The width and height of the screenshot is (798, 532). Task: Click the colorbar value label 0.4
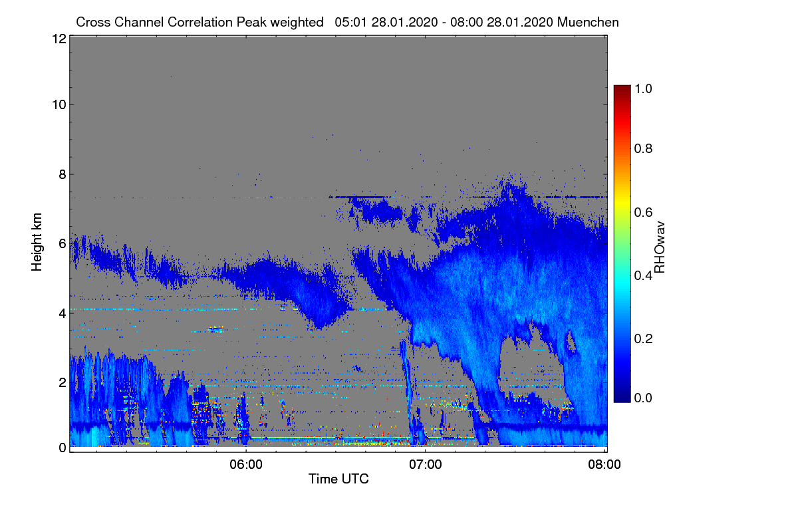[x=642, y=275]
